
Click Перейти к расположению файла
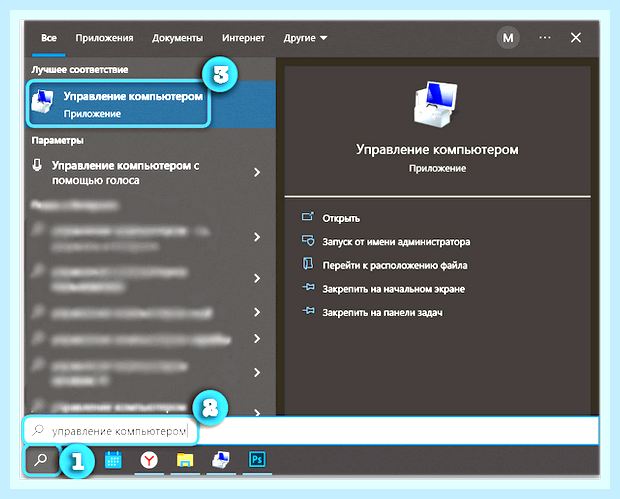coord(395,265)
